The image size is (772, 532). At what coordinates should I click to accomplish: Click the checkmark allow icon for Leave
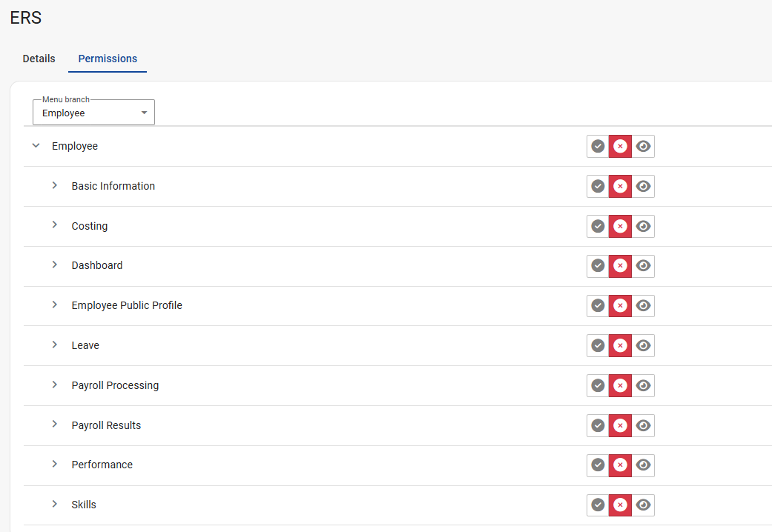(598, 345)
